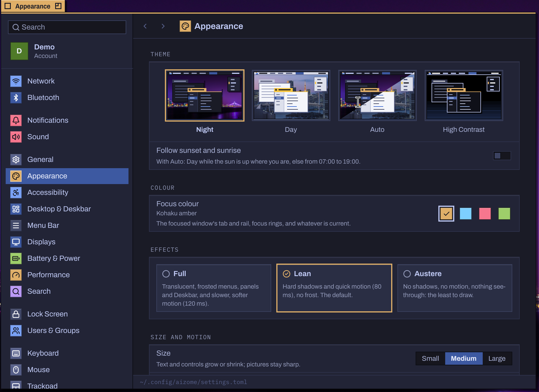539x392 pixels.
Task: Pick the blue focus colour swatch
Action: [x=466, y=214]
